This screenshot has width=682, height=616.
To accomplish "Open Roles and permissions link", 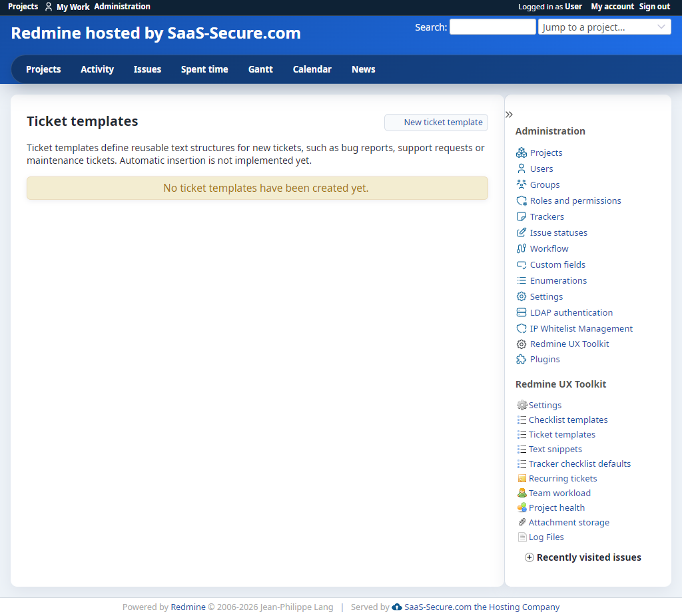I will tap(575, 200).
